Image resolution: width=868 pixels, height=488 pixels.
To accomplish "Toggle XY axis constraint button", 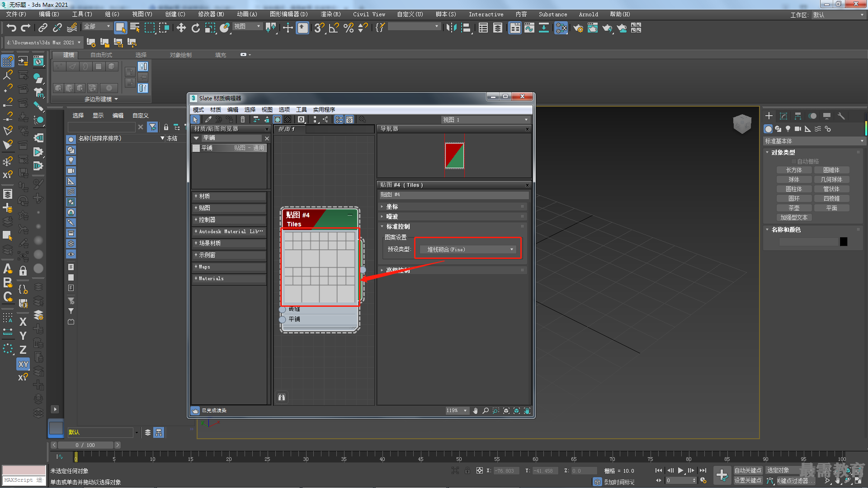I will [23, 364].
